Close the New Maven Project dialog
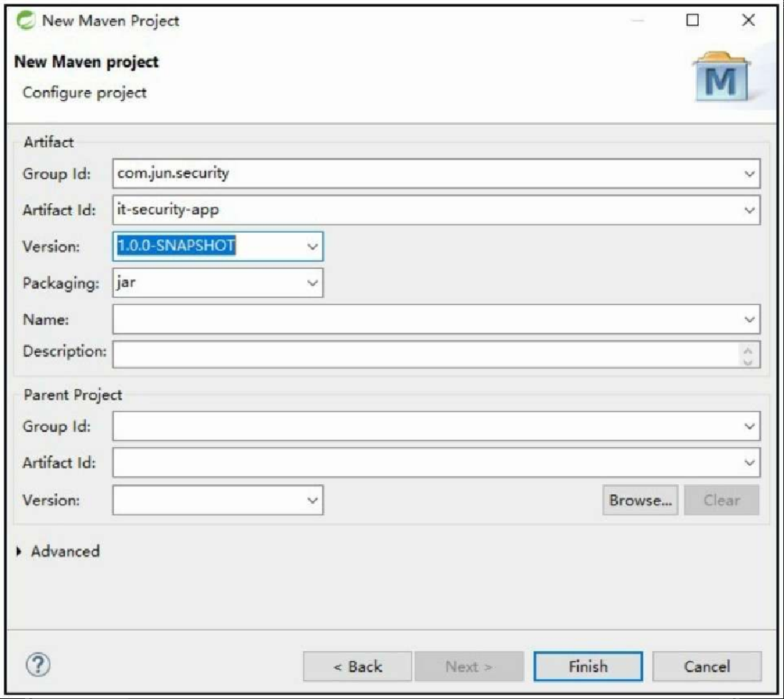The image size is (784, 699). click(x=748, y=20)
